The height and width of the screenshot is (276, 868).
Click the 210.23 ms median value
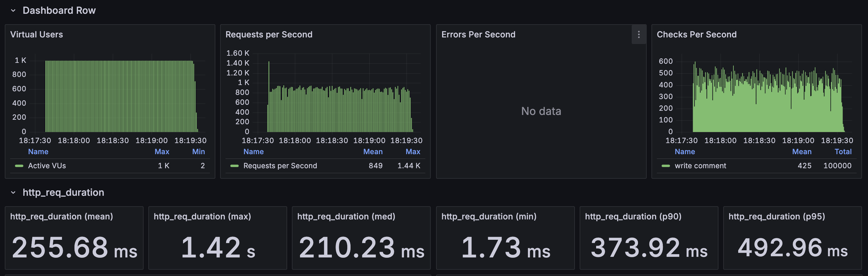pyautogui.click(x=362, y=248)
